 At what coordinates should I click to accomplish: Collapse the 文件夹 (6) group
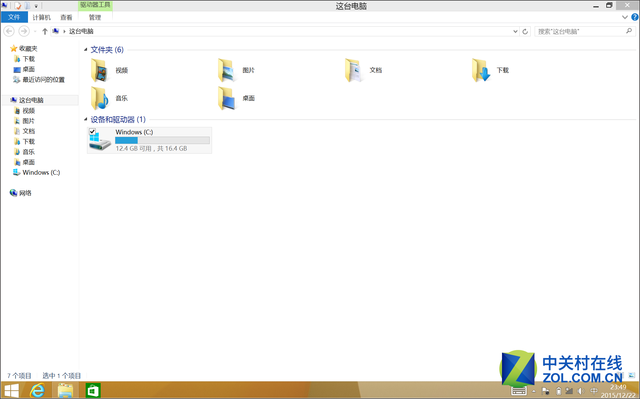click(86, 50)
